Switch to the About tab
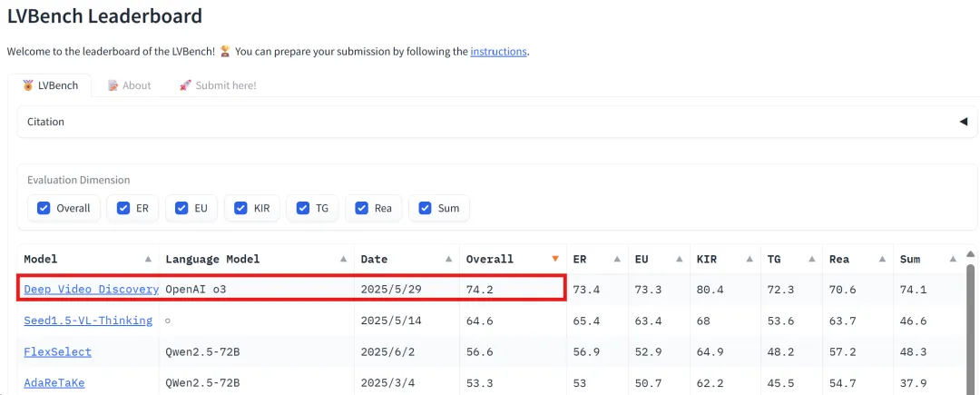This screenshot has height=395, width=980. click(x=130, y=85)
